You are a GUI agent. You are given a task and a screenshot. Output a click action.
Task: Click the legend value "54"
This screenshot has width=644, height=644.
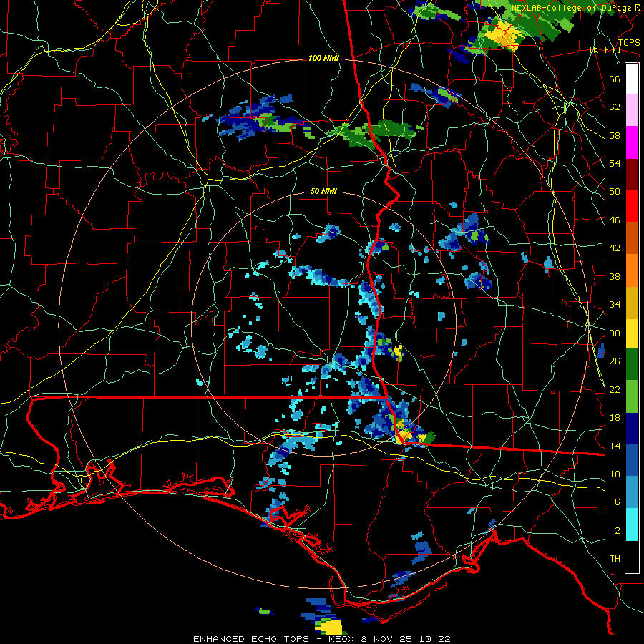(x=615, y=163)
